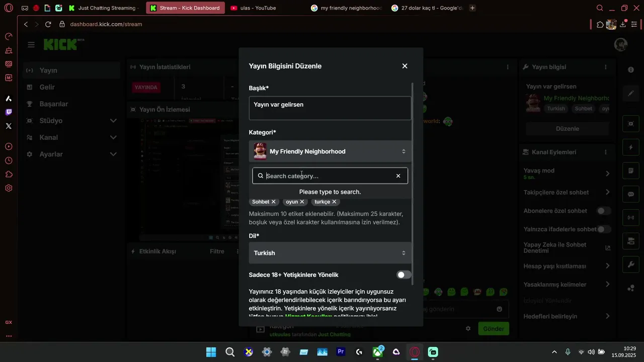Image resolution: width=644 pixels, height=362 pixels.
Task: Open Kanal Eylemleri panel options menu
Action: 606,152
